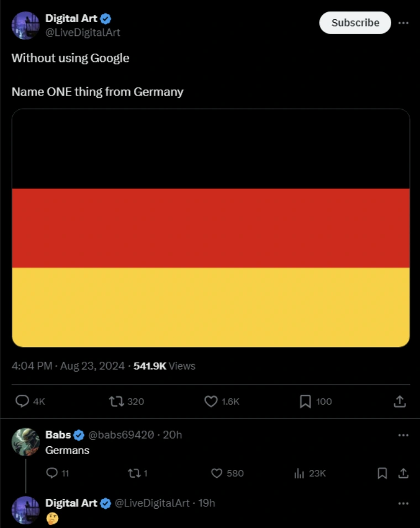The width and height of the screenshot is (420, 528).
Task: Open Babs' profile avatar
Action: (25, 442)
